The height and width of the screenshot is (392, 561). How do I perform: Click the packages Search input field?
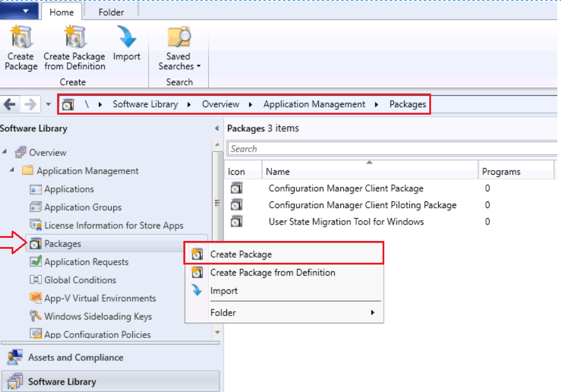pos(392,149)
